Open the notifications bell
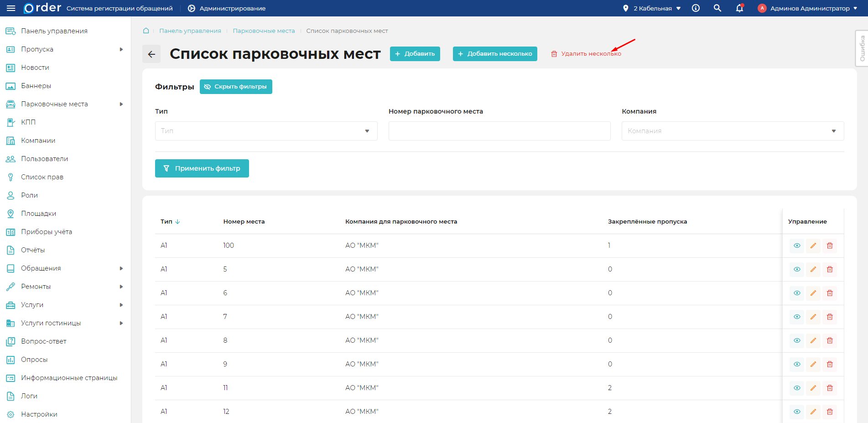868x423 pixels. pos(739,8)
